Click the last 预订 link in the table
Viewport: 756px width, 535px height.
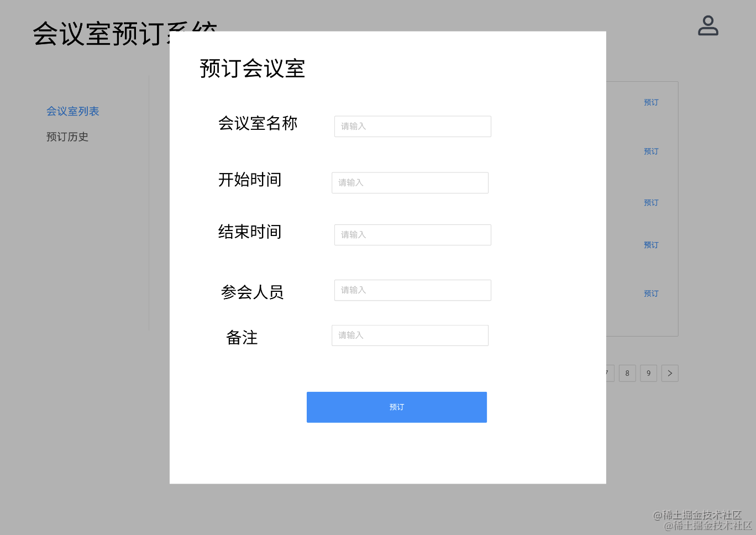click(x=651, y=293)
